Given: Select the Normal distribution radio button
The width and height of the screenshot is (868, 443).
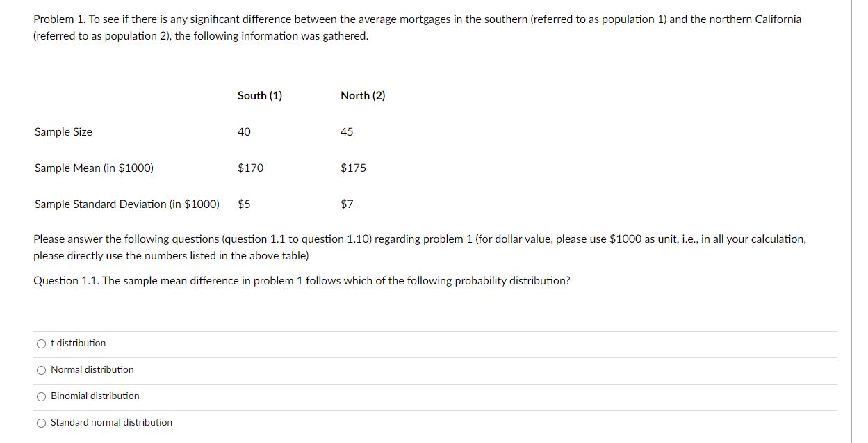Looking at the screenshot, I should 42,369.
